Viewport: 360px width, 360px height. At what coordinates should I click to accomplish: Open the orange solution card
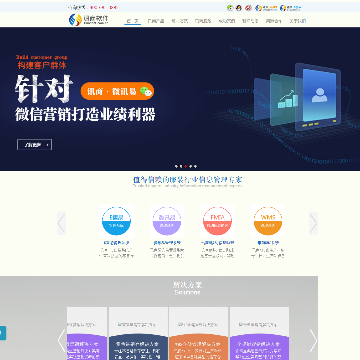click(198, 333)
